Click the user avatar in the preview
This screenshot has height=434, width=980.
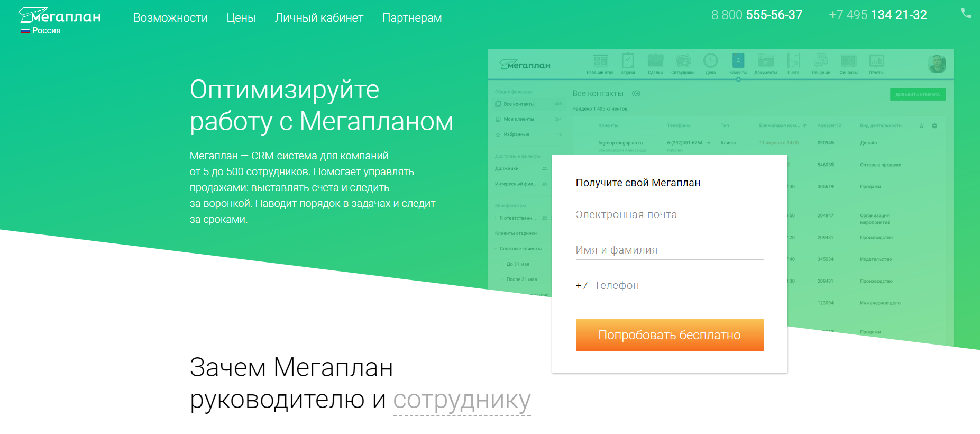tap(937, 64)
